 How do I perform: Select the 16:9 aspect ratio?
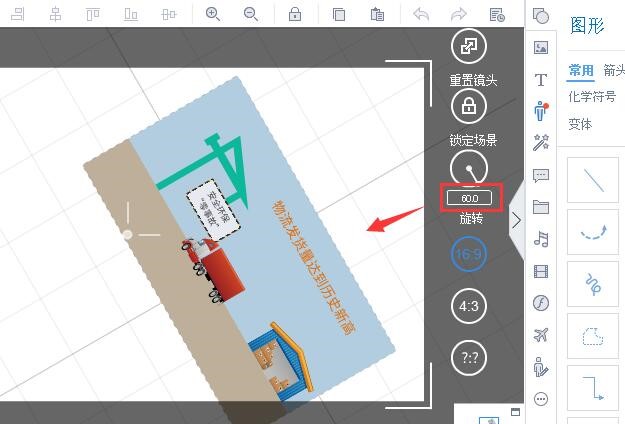[469, 254]
